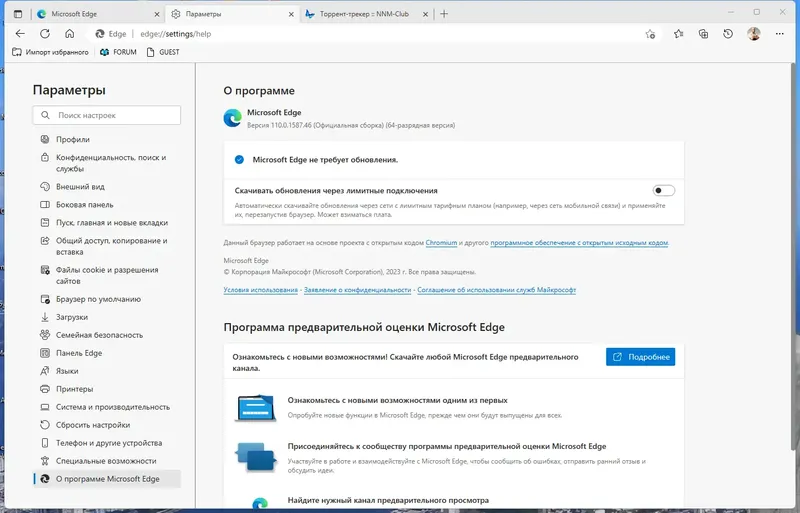Open the Импорт избранного bookmark
This screenshot has height=513, width=800.
click(50, 52)
